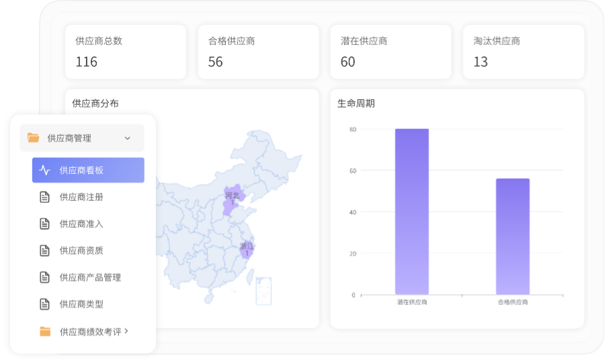
Task: Click the document icon beside 供应商产品管理
Action: tap(44, 277)
